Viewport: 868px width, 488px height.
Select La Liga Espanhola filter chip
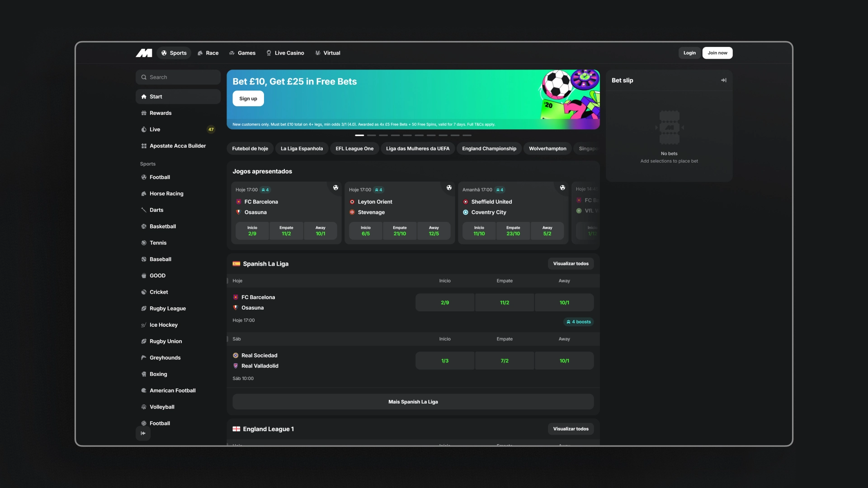pyautogui.click(x=302, y=149)
